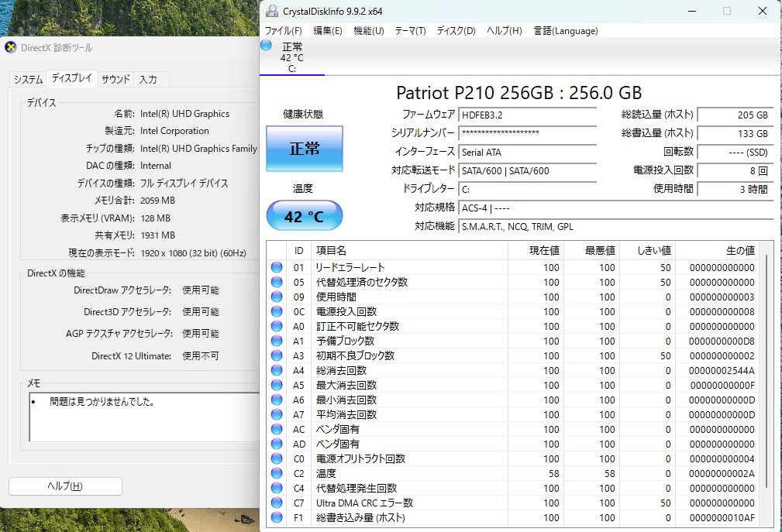
Task: Click the しきい値 column header
Action: (x=647, y=251)
